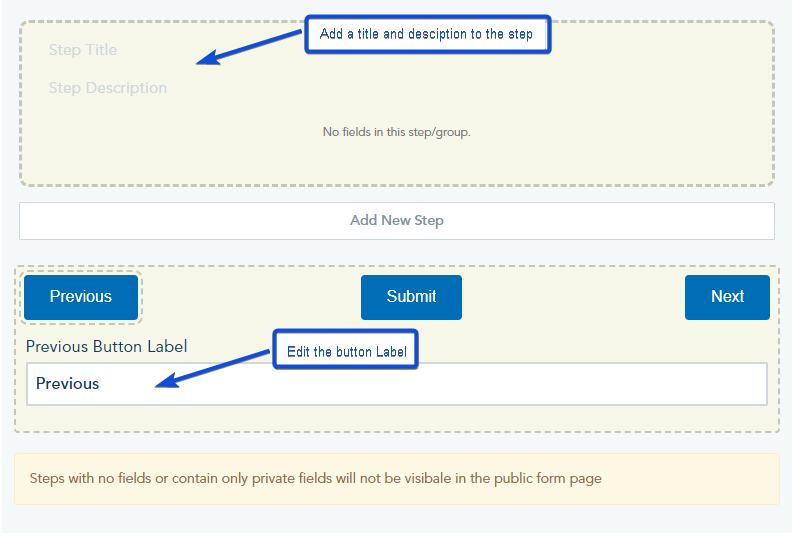Click the Step Description placeholder field
Viewport: 803px width, 558px height.
tap(108, 88)
